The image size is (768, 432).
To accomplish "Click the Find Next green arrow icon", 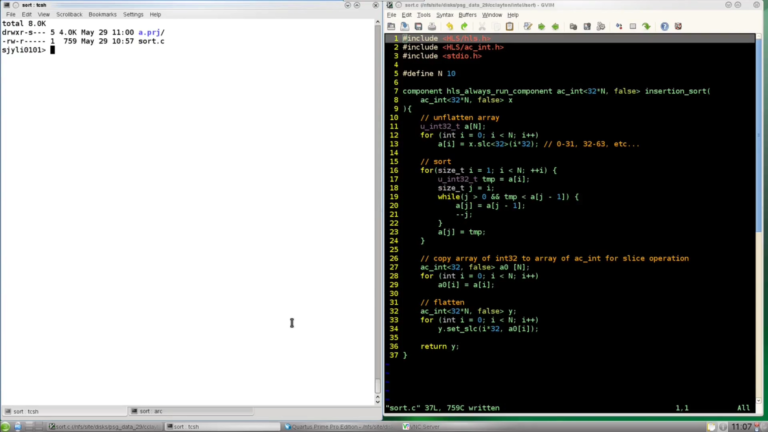I will click(x=541, y=26).
